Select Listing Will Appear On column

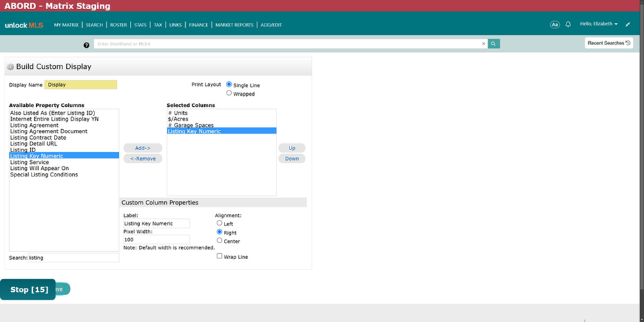point(64,168)
